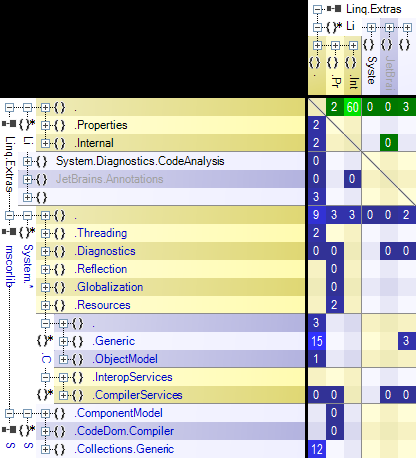Click braces icon above Syste column header
The width and height of the screenshot is (416, 458).
[x=368, y=44]
